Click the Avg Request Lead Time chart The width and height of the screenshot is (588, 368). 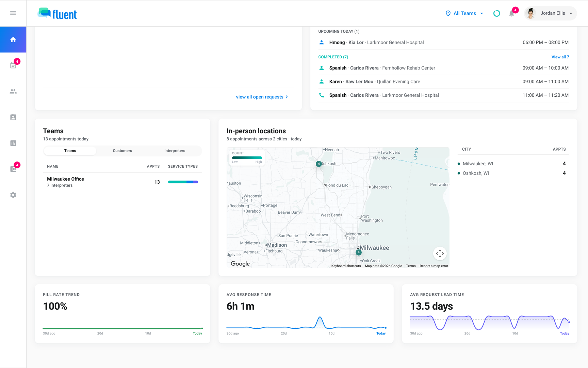point(489,323)
